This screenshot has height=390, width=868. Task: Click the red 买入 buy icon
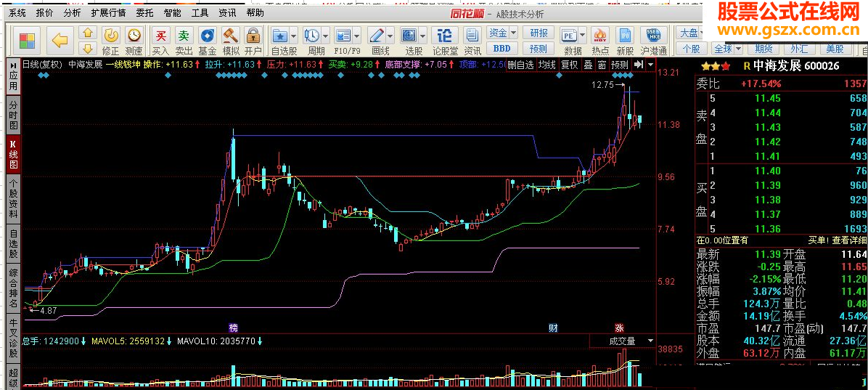coord(160,41)
